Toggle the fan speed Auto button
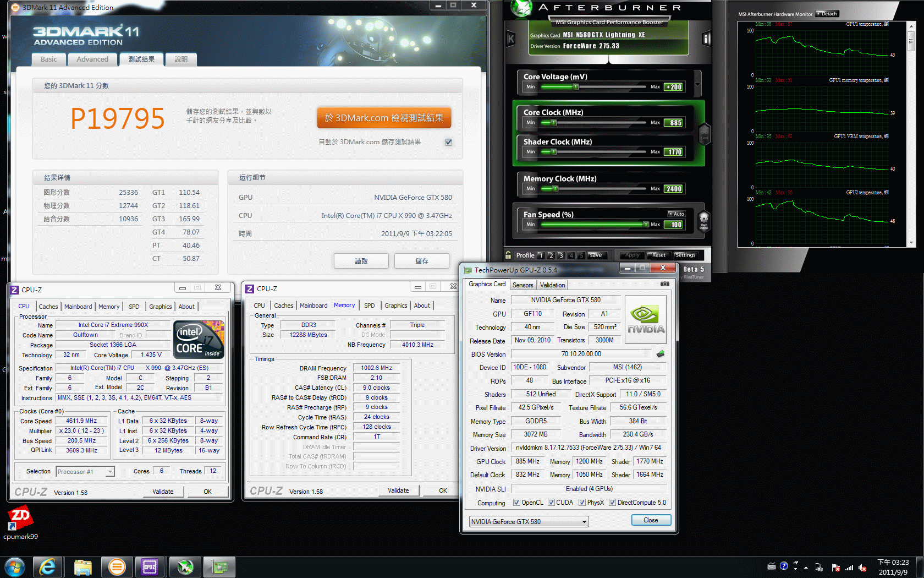The width and height of the screenshot is (924, 578). pos(676,214)
